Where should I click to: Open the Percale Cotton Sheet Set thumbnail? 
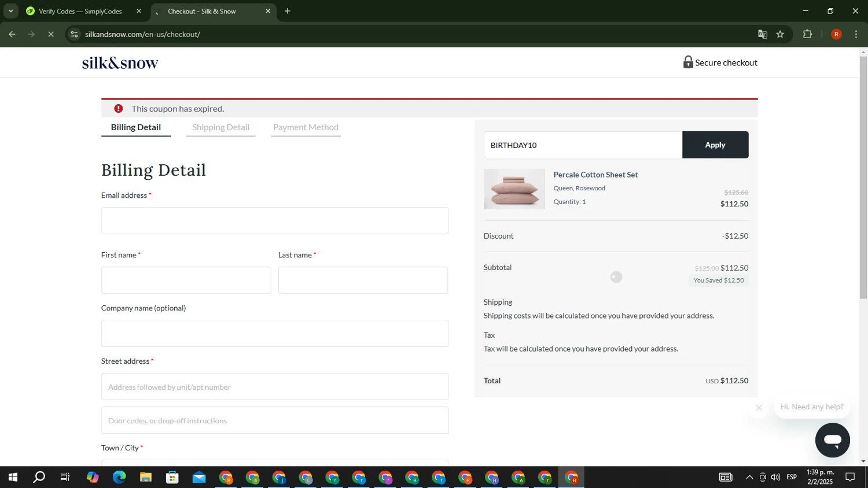tap(514, 189)
